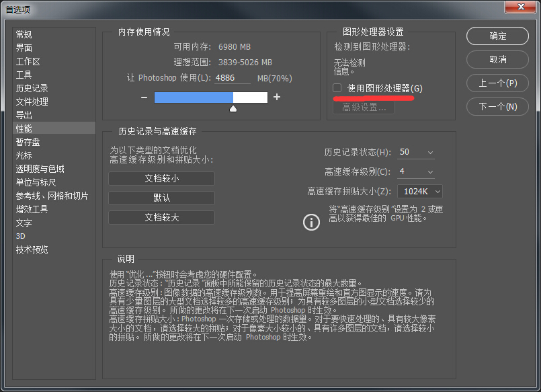
Task: Switch to 暂存盘 preferences
Action: (x=54, y=142)
